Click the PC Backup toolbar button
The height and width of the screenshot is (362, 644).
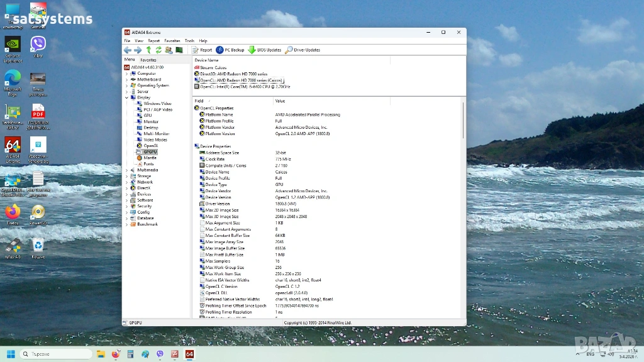[230, 50]
